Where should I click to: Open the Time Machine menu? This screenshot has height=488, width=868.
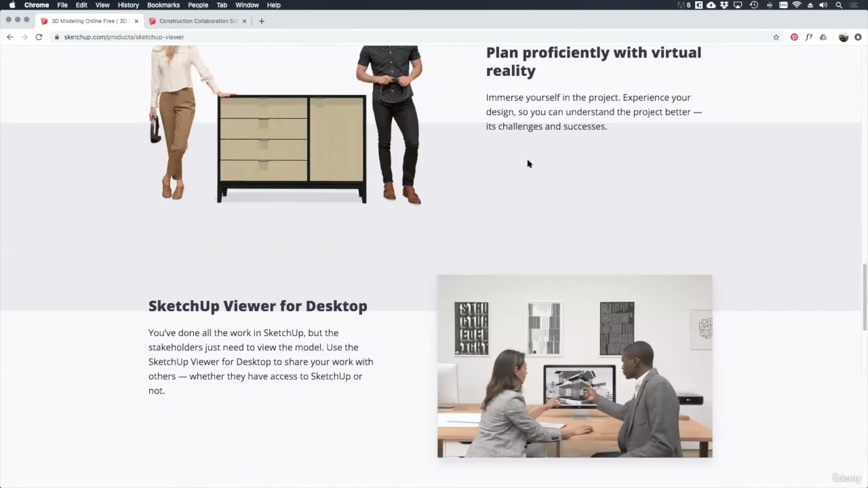pos(754,5)
